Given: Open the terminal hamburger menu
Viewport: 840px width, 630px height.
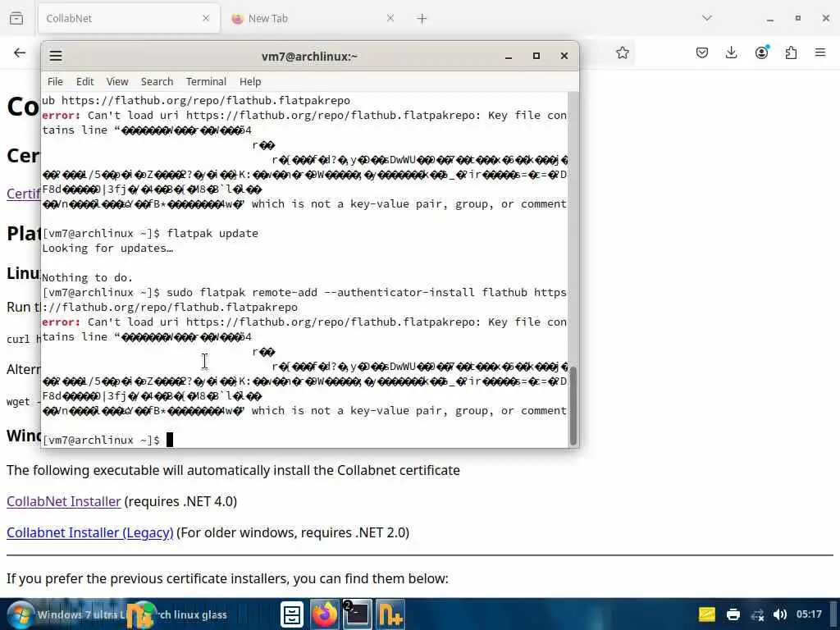Looking at the screenshot, I should tap(56, 56).
